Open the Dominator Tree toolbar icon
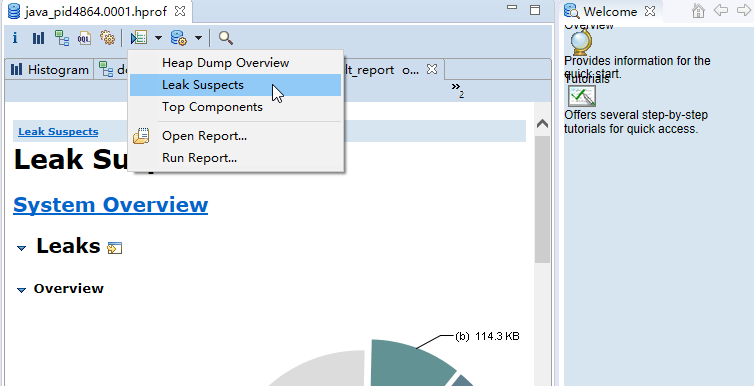754x386 pixels. [62, 38]
